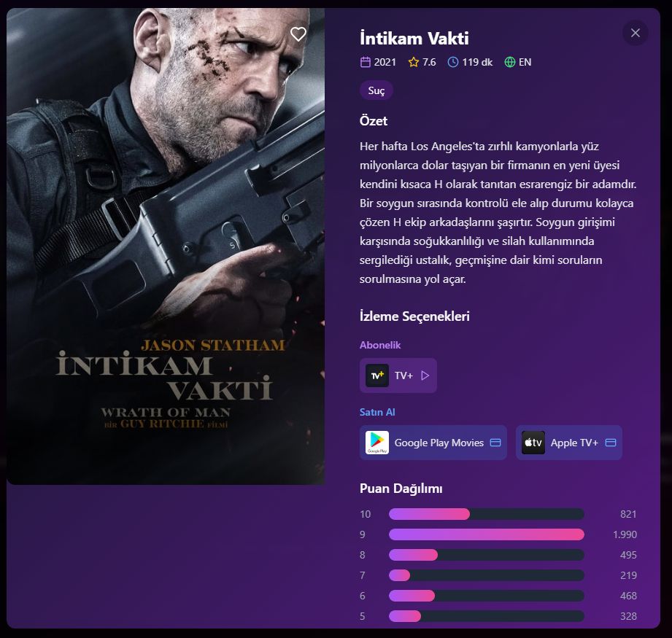Click the İntikam Vakti movie poster
Screen dimensions: 672x638
[x=166, y=246]
